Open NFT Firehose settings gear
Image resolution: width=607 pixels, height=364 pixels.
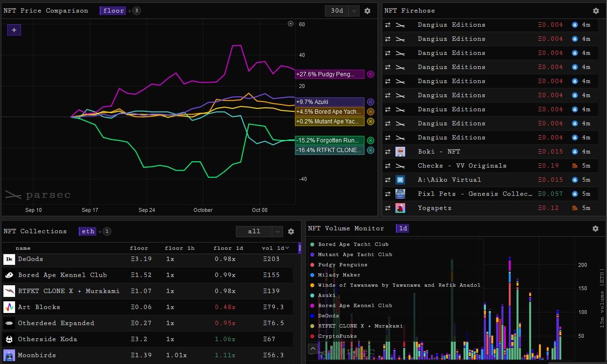pos(596,11)
